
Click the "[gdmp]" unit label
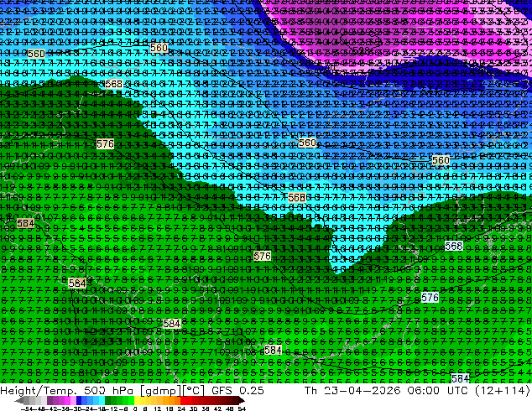[161, 391]
